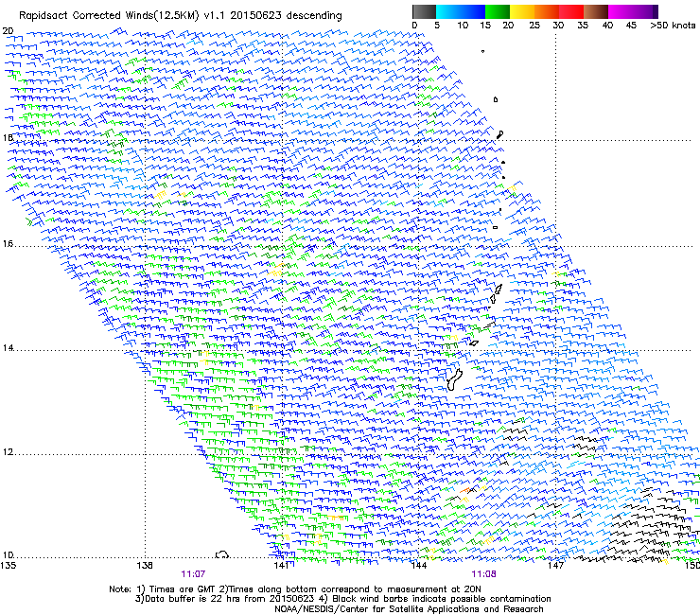Click the '20150623 descending' date in title
Screen dimensions: 700x615
click(x=286, y=16)
